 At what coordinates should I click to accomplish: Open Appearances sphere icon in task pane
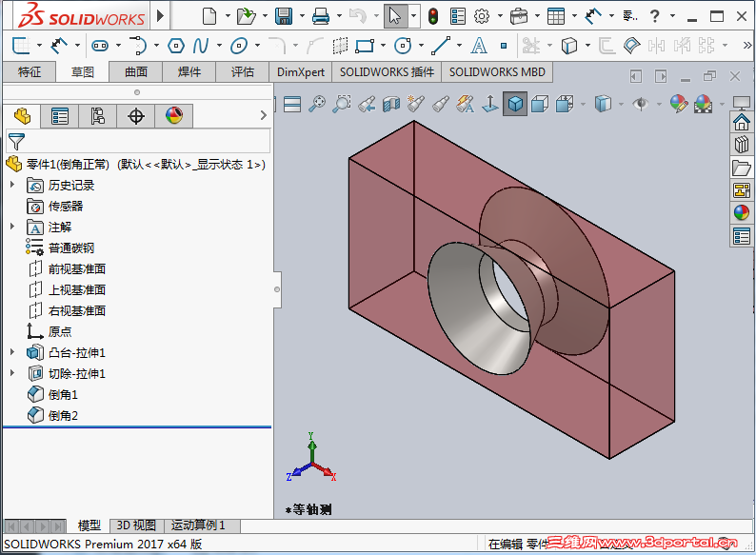742,212
